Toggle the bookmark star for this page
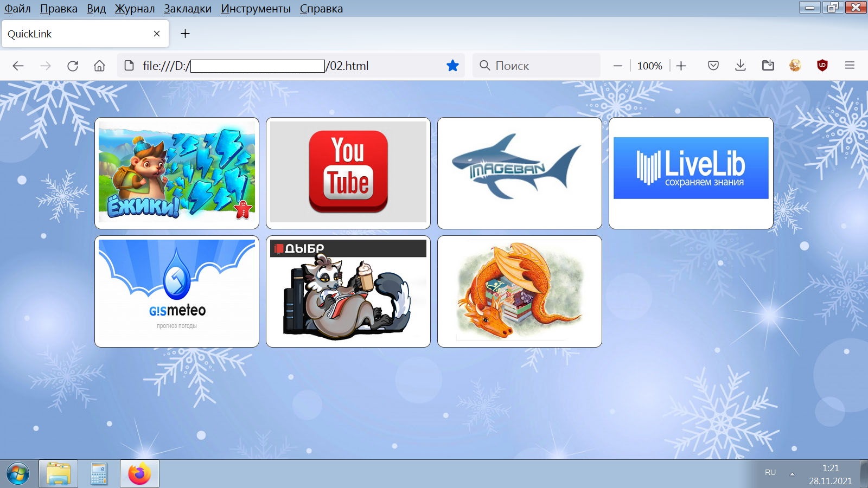868x488 pixels. click(x=452, y=66)
